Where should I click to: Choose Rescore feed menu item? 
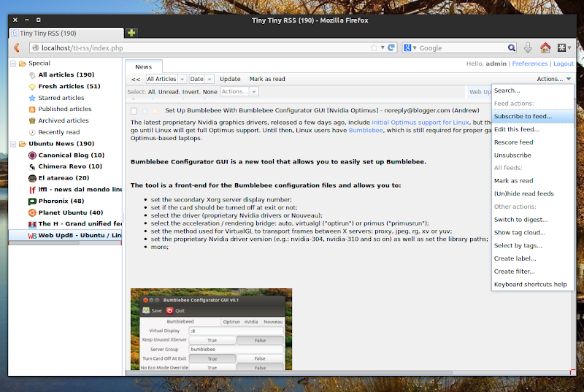532,142
